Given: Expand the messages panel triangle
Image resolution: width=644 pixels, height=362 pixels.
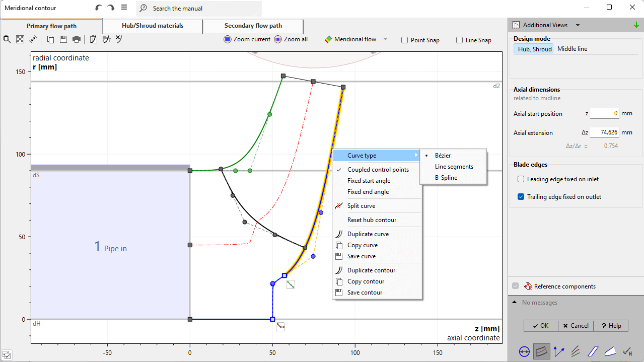Looking at the screenshot, I should (x=514, y=303).
